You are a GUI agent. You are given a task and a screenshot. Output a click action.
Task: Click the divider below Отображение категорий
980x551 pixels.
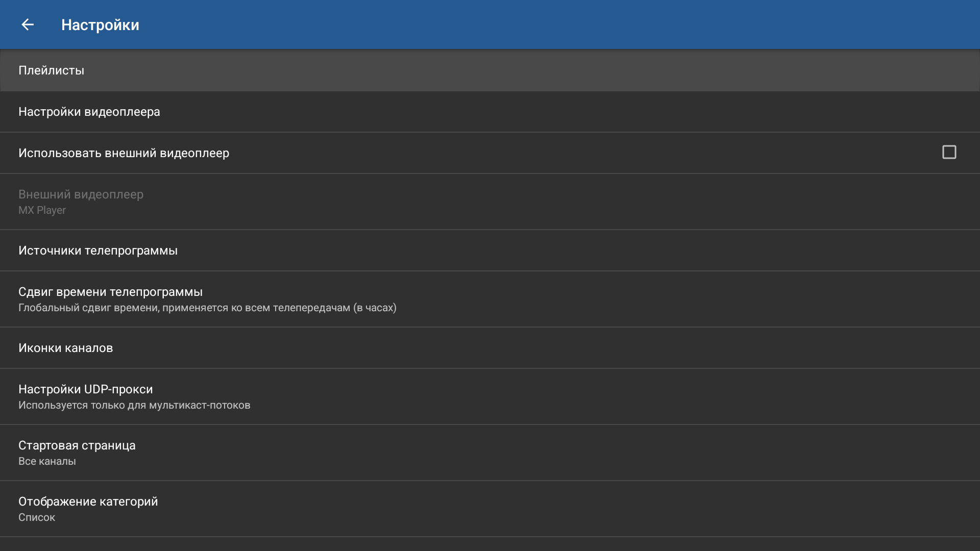pos(490,536)
